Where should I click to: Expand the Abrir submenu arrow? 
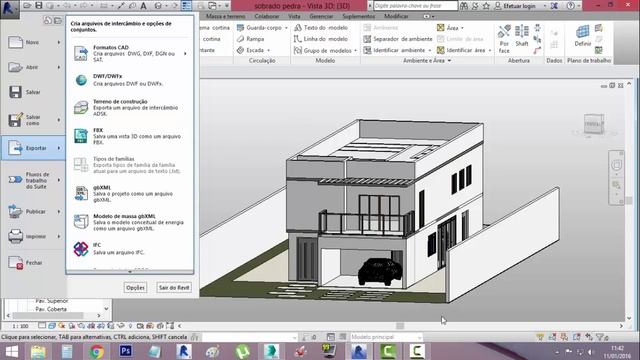coord(59,67)
